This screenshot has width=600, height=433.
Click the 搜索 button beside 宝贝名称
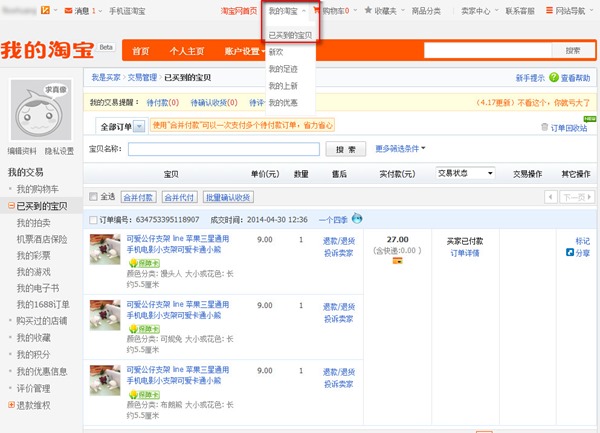coord(346,149)
